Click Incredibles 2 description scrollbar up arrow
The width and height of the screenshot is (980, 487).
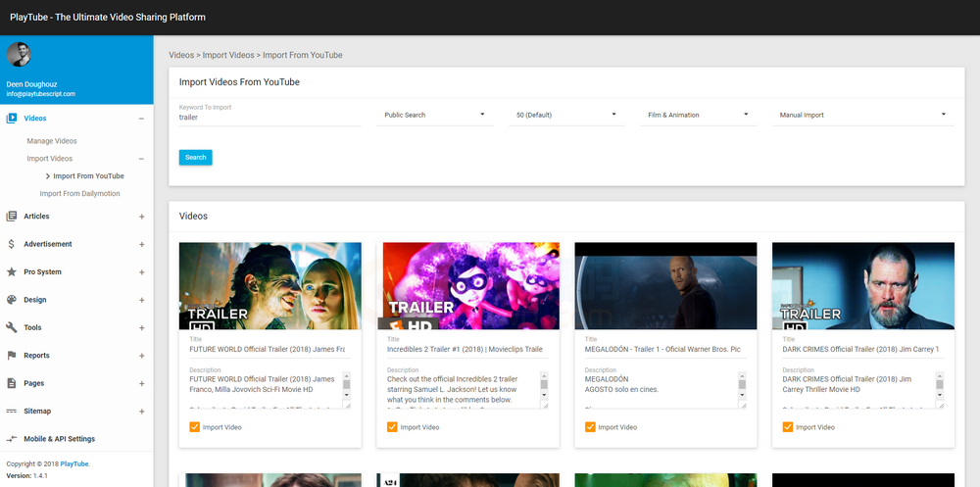coord(544,376)
